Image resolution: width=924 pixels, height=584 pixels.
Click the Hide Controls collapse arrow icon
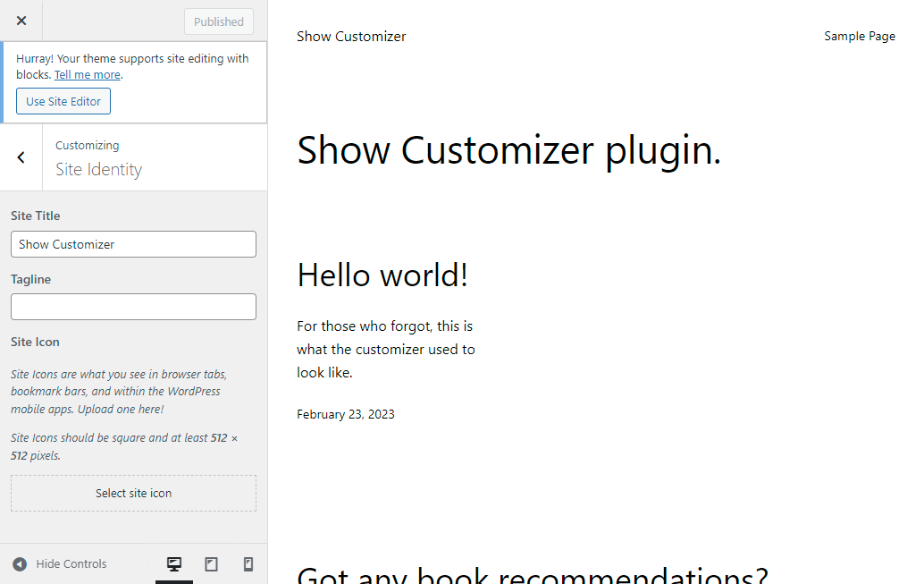20,564
